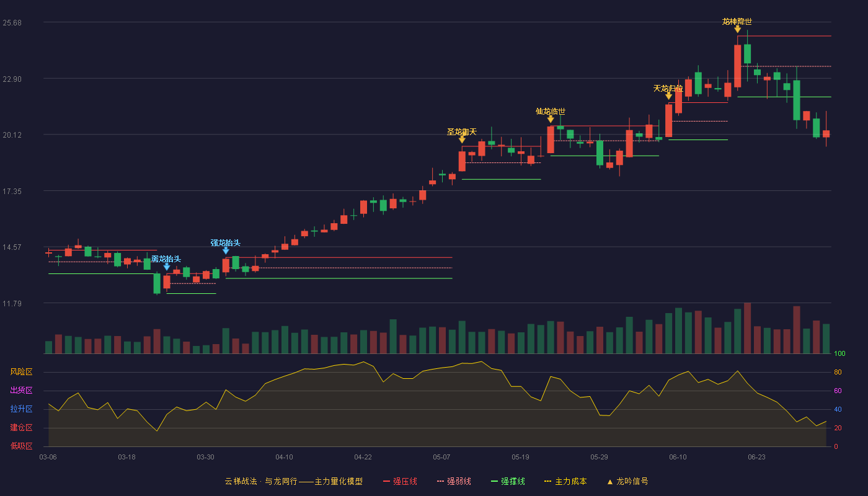This screenshot has width=868, height=496.
Task: Click the 出货区 zone label
Action: [x=22, y=391]
